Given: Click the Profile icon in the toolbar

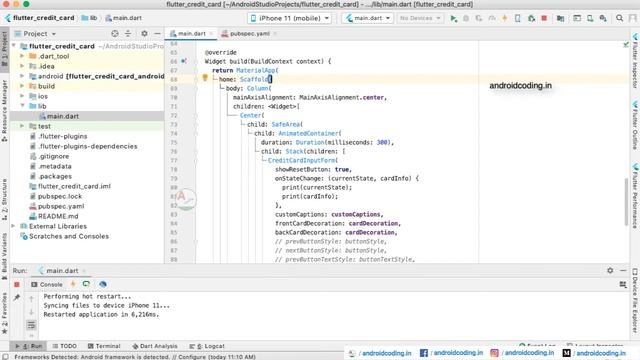Looking at the screenshot, I should click(x=492, y=18).
